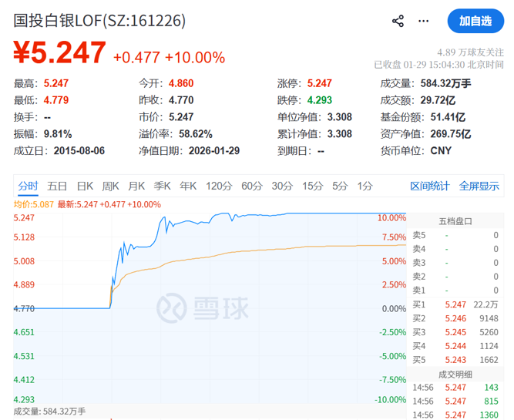Click the 五档盘口 panel header
Screen dimensions: 514x420
pos(455,221)
